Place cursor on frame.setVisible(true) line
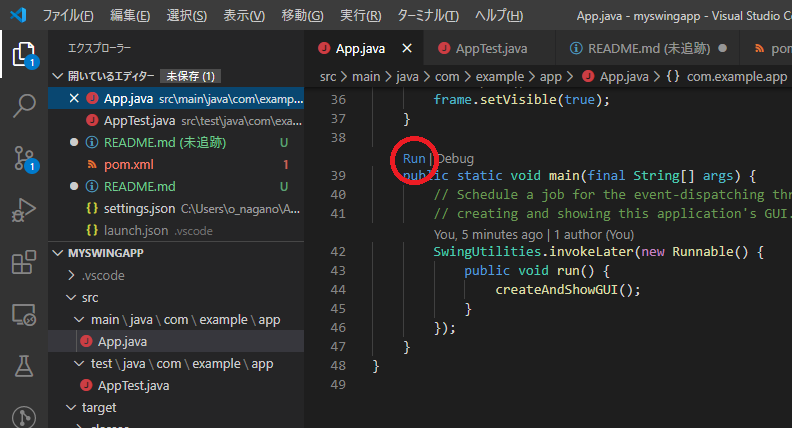This screenshot has height=428, width=792. [521, 100]
